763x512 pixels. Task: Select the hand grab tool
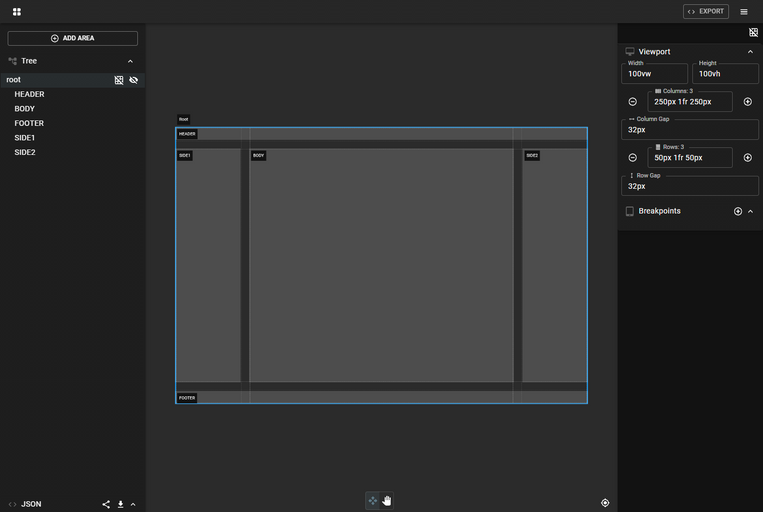click(386, 500)
